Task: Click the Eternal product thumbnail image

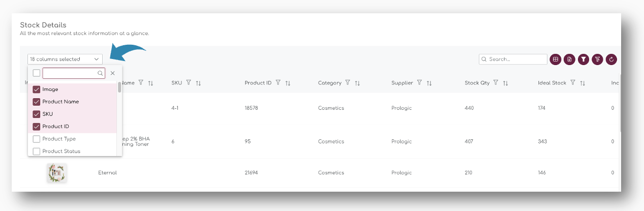Action: coord(57,173)
